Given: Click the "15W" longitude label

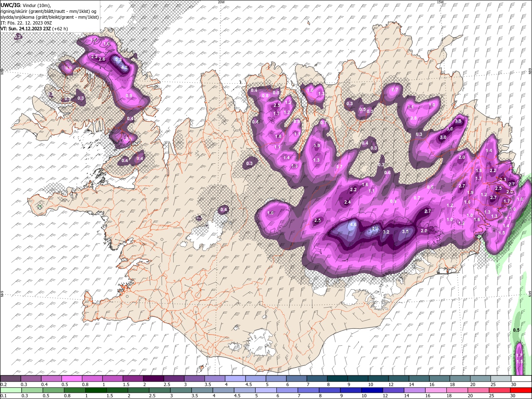Looking at the screenshot, I should 440,2.
